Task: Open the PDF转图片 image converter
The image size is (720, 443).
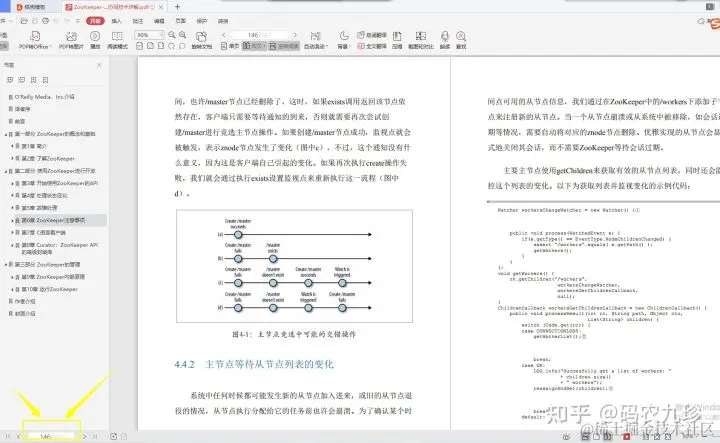Action: (x=71, y=40)
